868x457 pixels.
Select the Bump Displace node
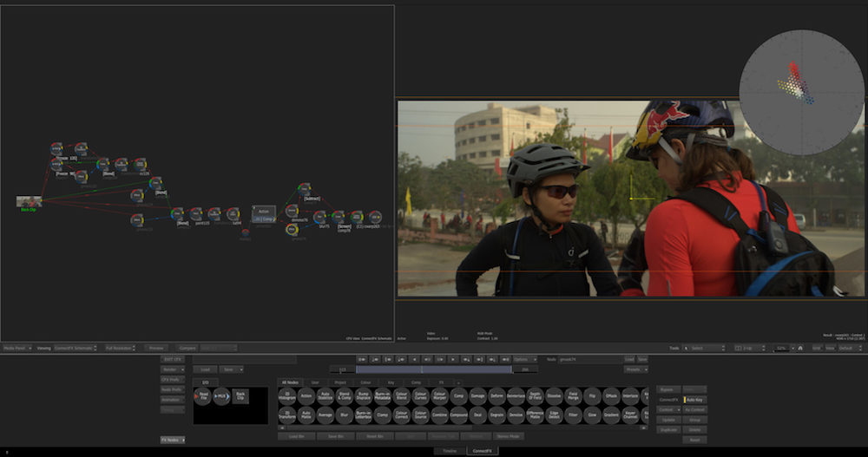click(x=363, y=395)
